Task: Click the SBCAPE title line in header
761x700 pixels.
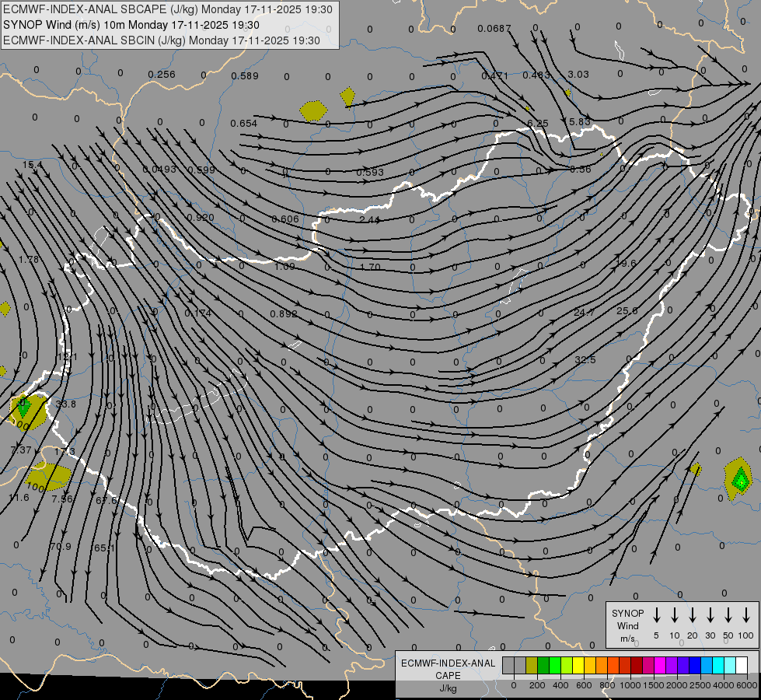Action: [168, 9]
